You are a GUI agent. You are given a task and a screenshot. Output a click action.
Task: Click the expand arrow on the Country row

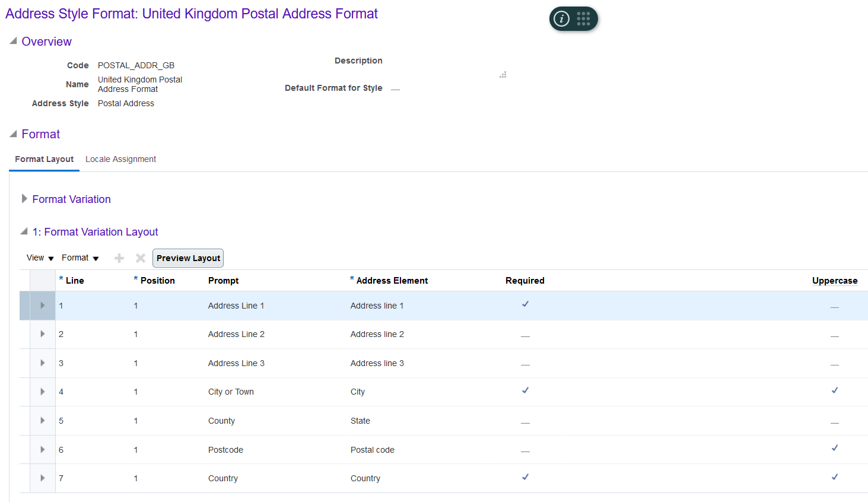(x=42, y=478)
